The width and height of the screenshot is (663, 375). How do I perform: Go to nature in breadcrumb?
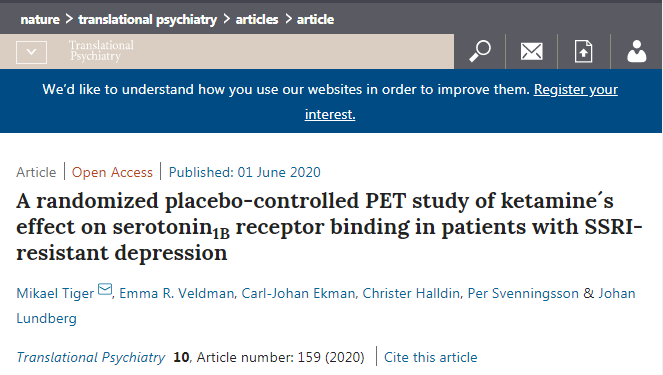pos(40,19)
